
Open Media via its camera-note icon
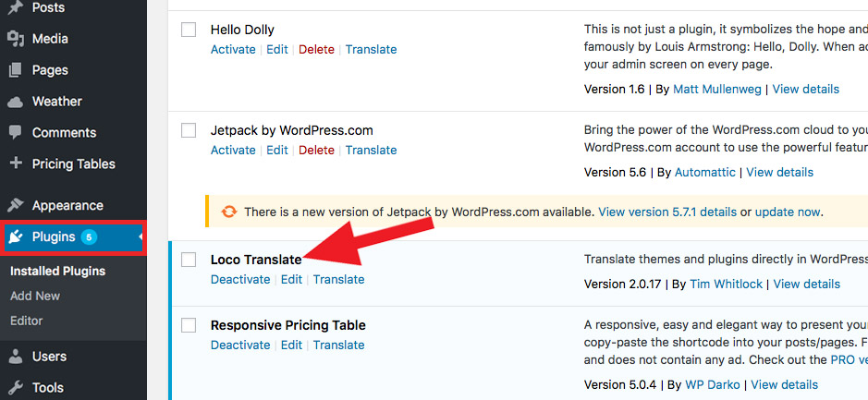16,39
